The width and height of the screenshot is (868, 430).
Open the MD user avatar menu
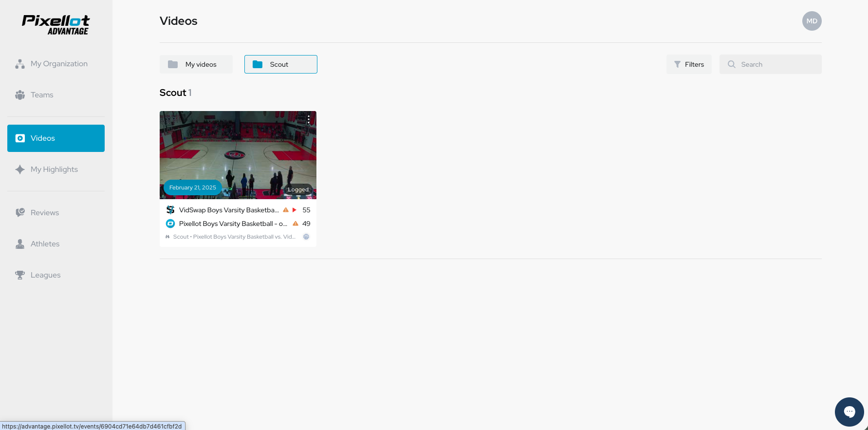coord(812,21)
